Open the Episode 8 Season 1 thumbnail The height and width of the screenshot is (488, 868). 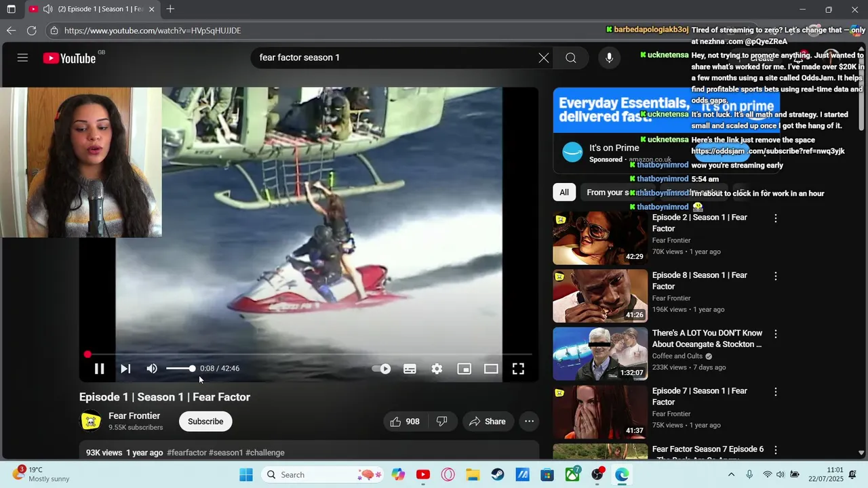(x=600, y=296)
